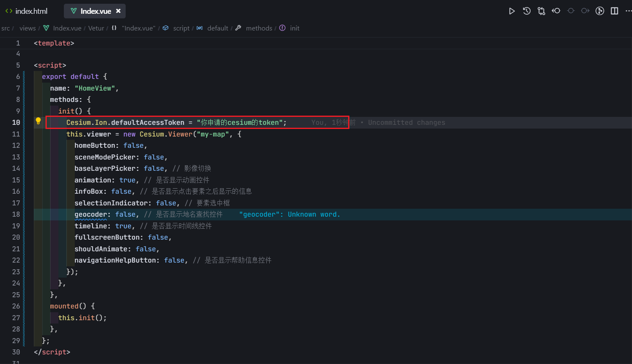The width and height of the screenshot is (632, 364).
Task: Click the sceneModePicker property
Action: (105, 157)
